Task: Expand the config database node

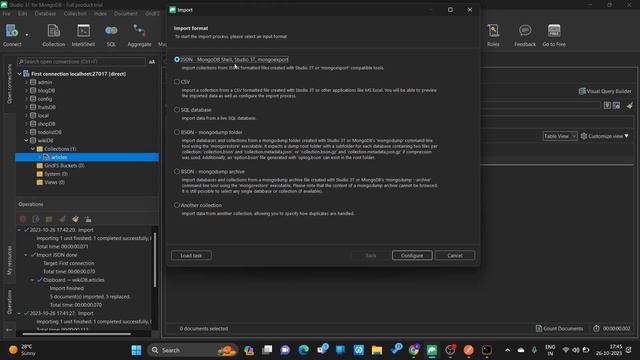Action: [x=26, y=99]
